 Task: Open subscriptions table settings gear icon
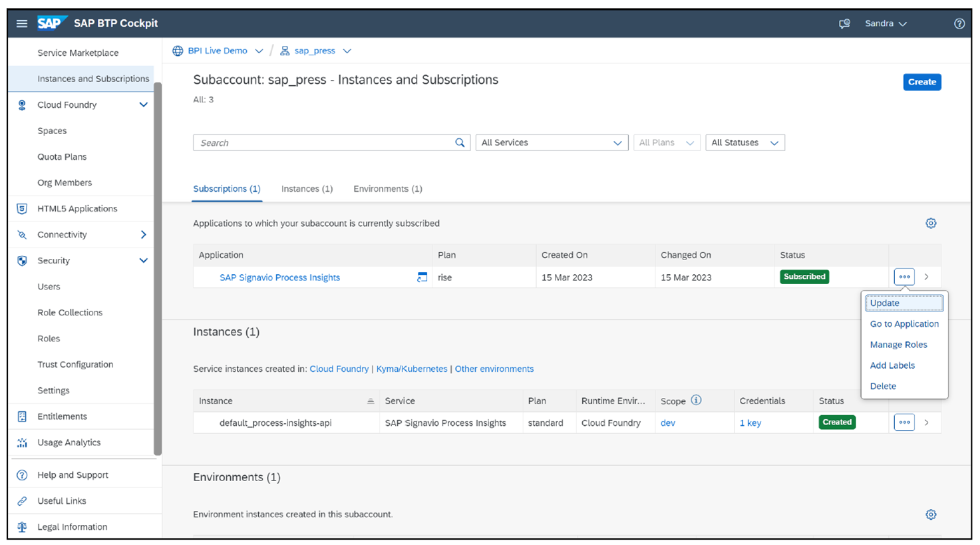931,224
